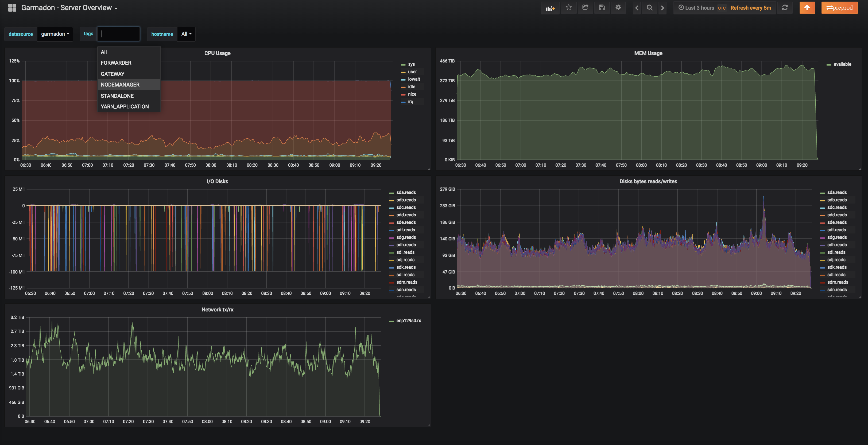The width and height of the screenshot is (868, 445).
Task: Zoom out the time range
Action: pyautogui.click(x=649, y=8)
